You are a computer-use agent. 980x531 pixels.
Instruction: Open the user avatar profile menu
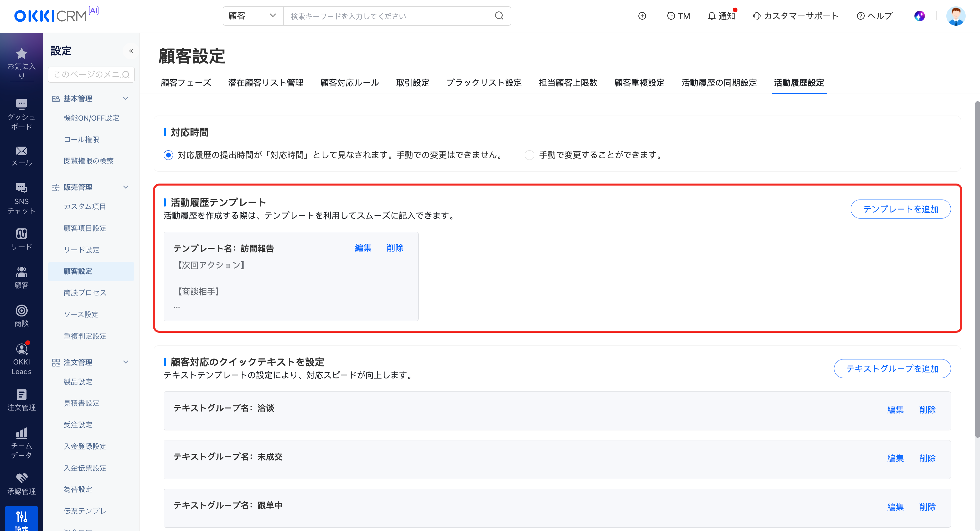pos(956,16)
